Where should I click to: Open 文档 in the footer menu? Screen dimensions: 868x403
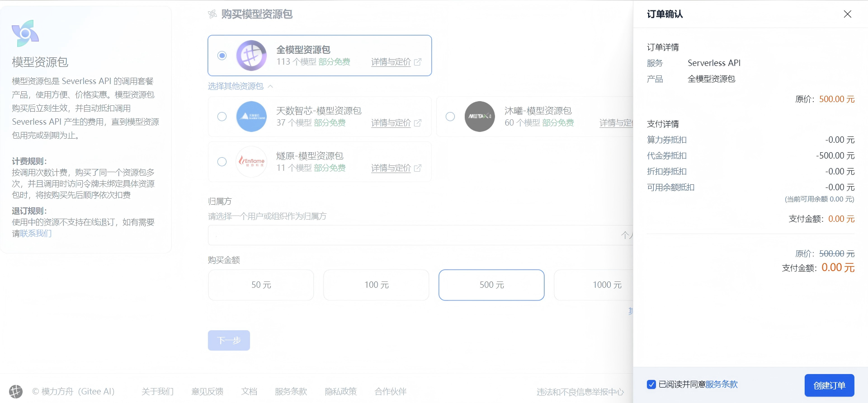[249, 391]
